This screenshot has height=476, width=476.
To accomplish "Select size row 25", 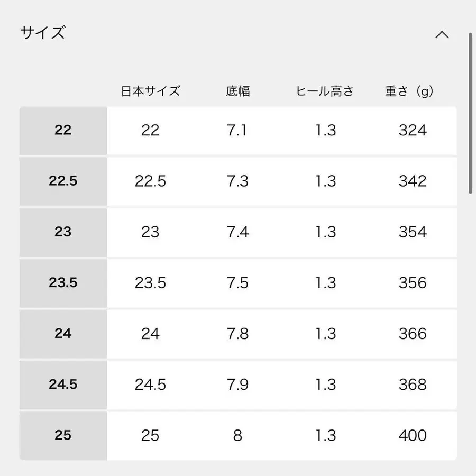I will pos(63,435).
